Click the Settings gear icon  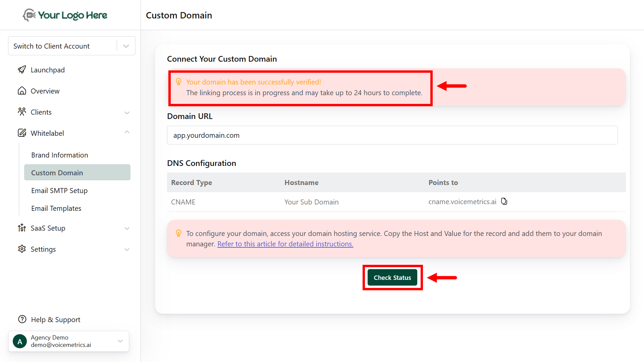coord(22,249)
